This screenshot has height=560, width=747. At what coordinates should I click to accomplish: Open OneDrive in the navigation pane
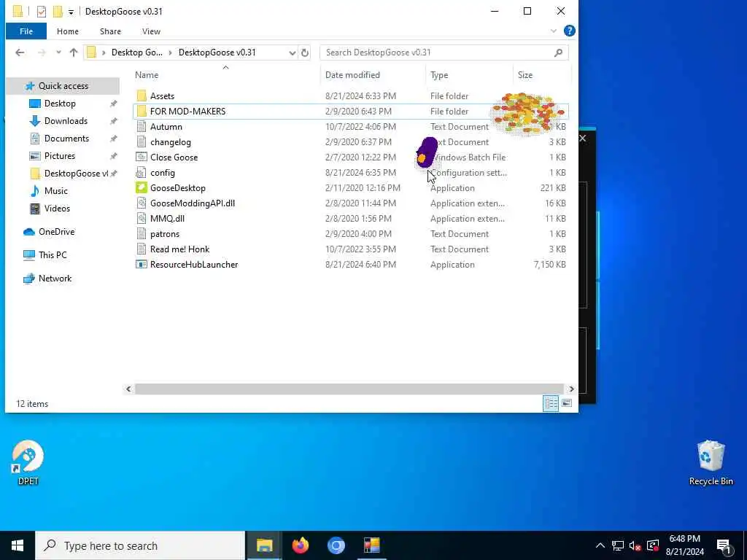tap(56, 232)
